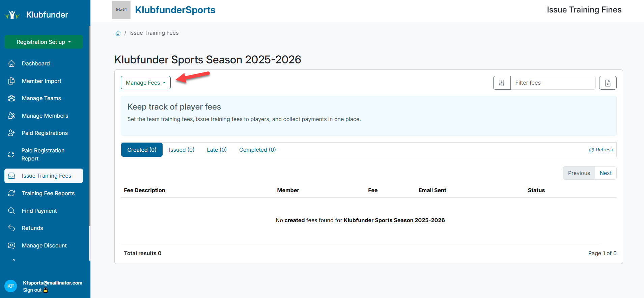The image size is (644, 298).
Task: Switch to the Late (0) tab
Action: (217, 150)
